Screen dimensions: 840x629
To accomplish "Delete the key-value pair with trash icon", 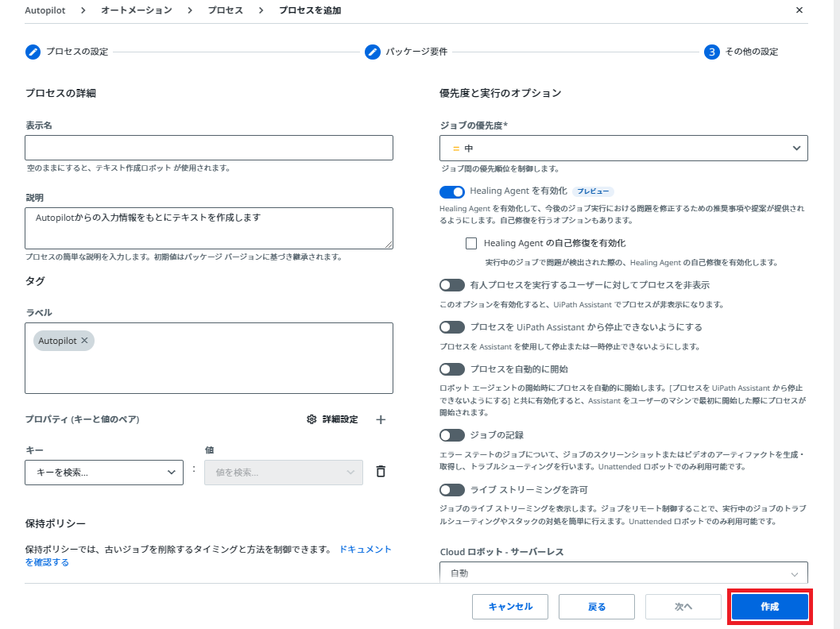I will (381, 472).
